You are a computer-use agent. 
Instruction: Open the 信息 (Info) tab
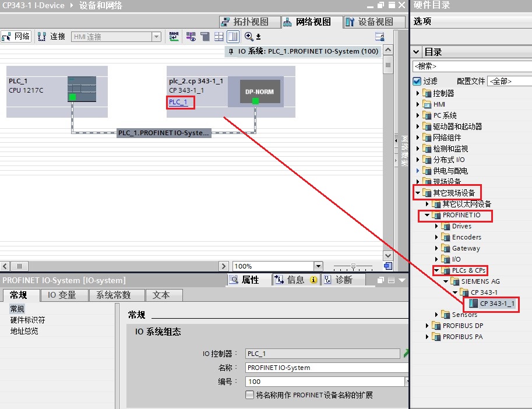pyautogui.click(x=296, y=280)
